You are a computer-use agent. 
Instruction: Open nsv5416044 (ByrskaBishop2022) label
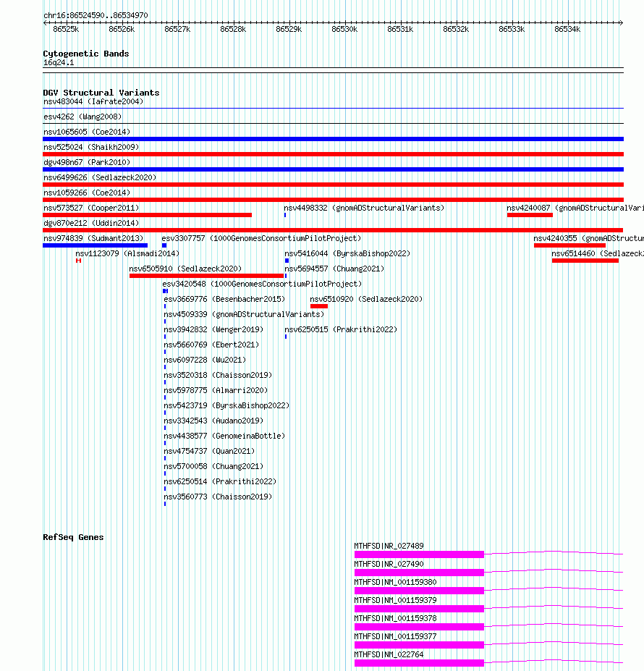tap(347, 253)
